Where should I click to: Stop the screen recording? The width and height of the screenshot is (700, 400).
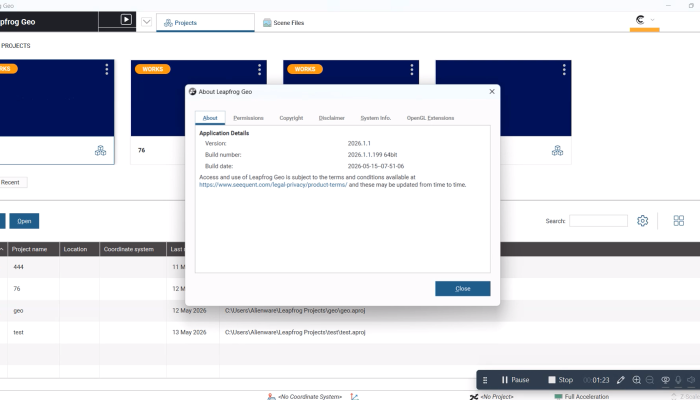[x=561, y=380]
